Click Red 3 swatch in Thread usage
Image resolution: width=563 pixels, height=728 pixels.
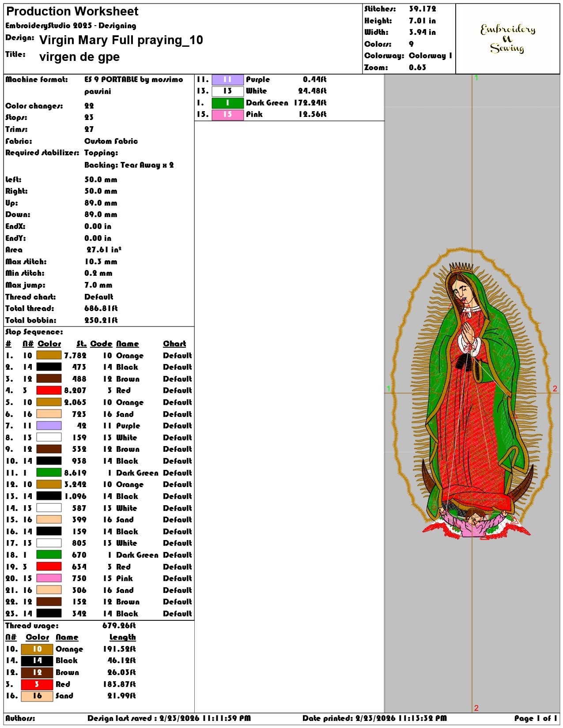37,684
